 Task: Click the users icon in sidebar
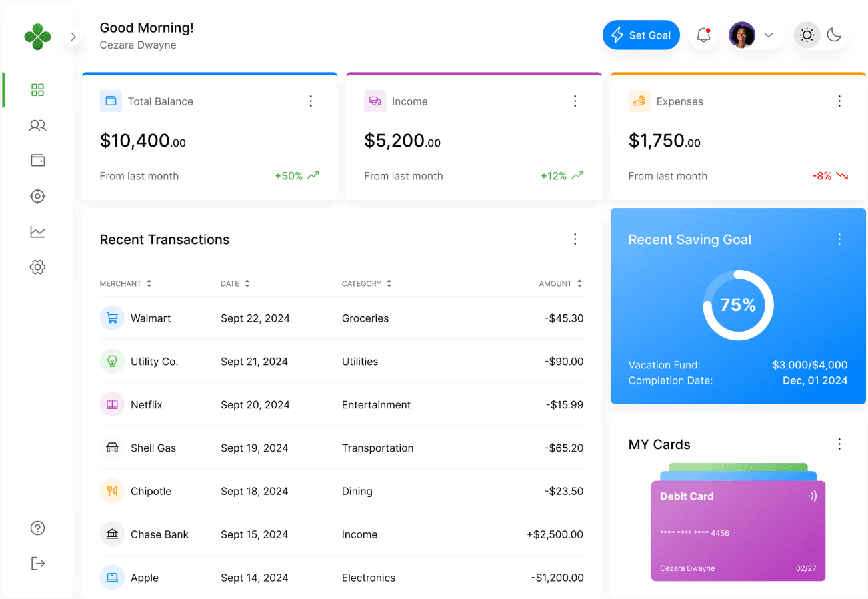[x=37, y=125]
